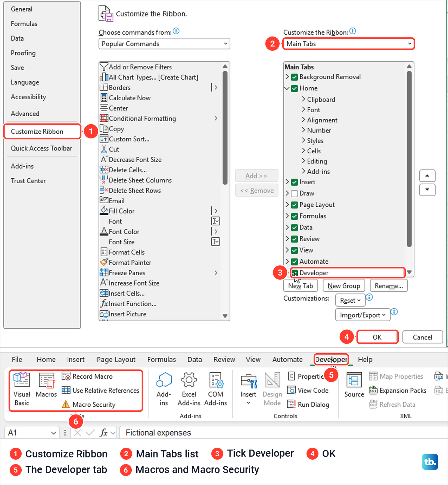Open Macro Security warning icon
The image size is (448, 485).
(x=66, y=404)
